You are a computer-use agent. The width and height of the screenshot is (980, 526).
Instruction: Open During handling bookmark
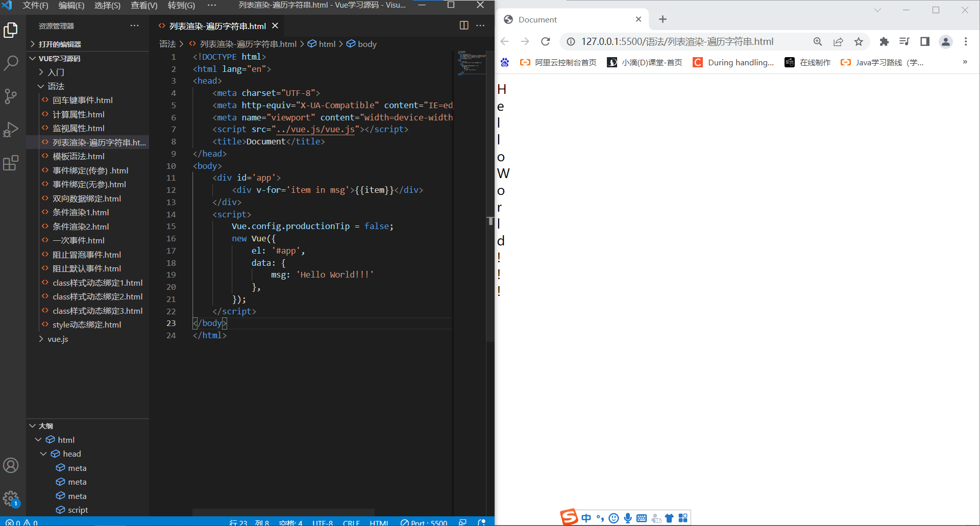733,62
